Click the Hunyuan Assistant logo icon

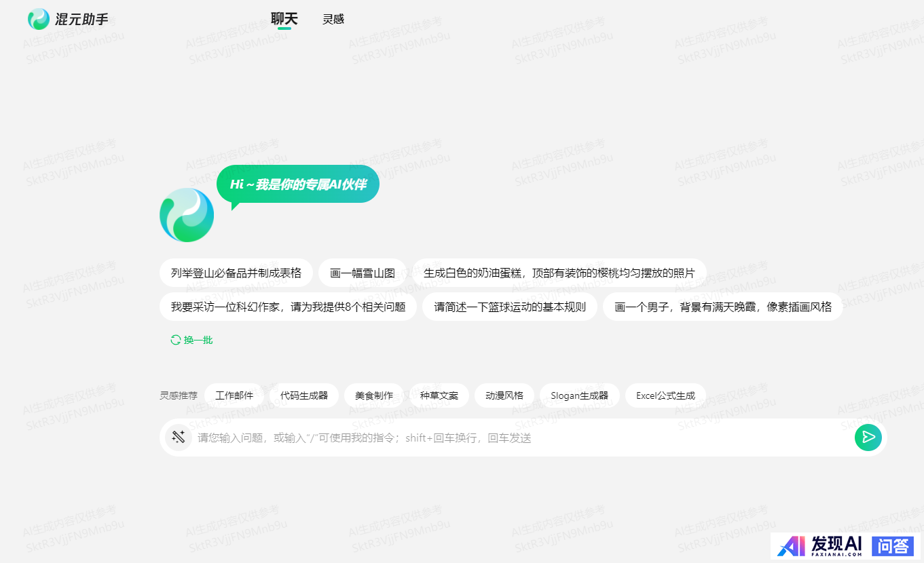click(39, 19)
